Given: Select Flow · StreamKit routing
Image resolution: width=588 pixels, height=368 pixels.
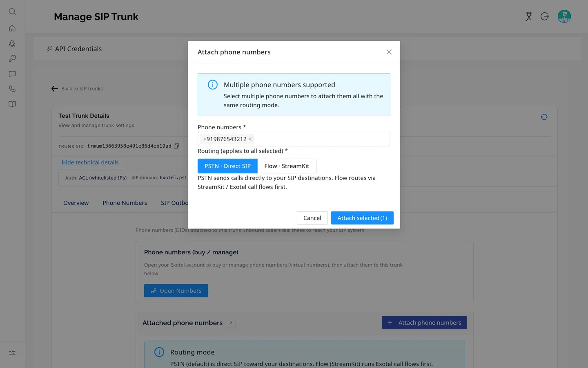Looking at the screenshot, I should [287, 166].
